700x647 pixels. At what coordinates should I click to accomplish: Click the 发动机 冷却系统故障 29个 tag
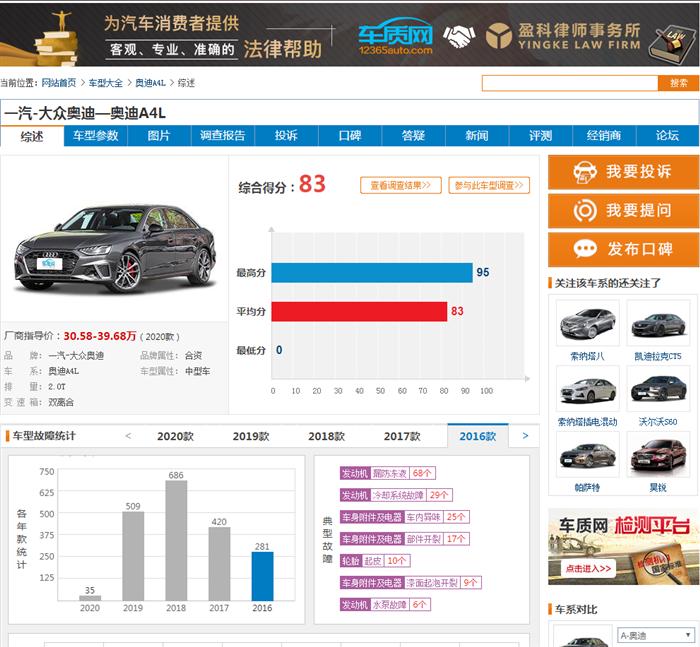point(396,495)
